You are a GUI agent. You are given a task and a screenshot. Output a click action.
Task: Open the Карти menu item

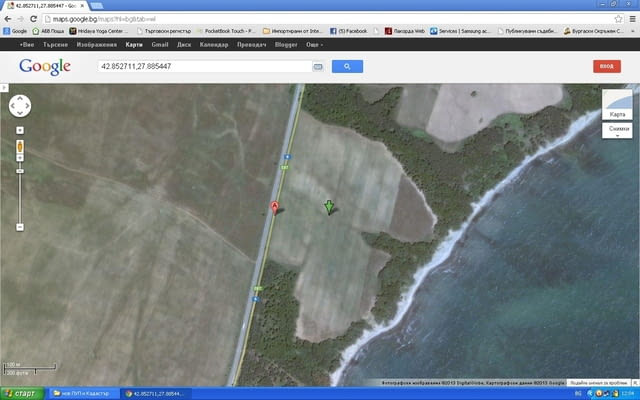click(x=134, y=45)
